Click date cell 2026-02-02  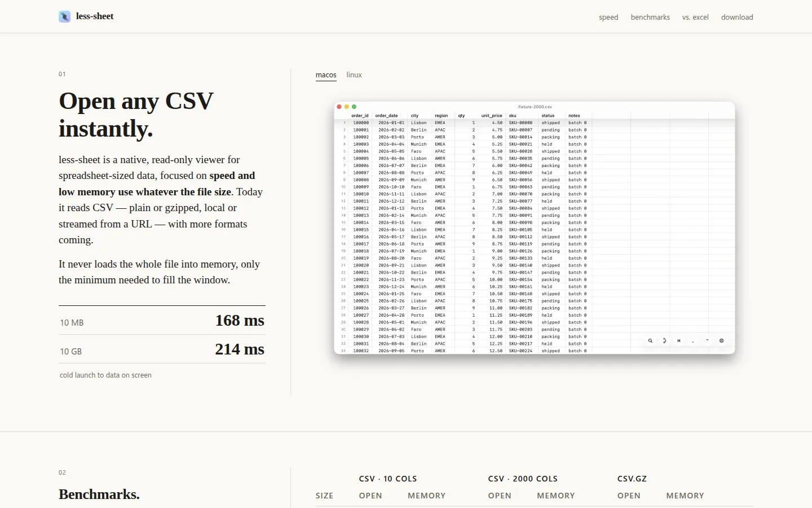pos(391,130)
